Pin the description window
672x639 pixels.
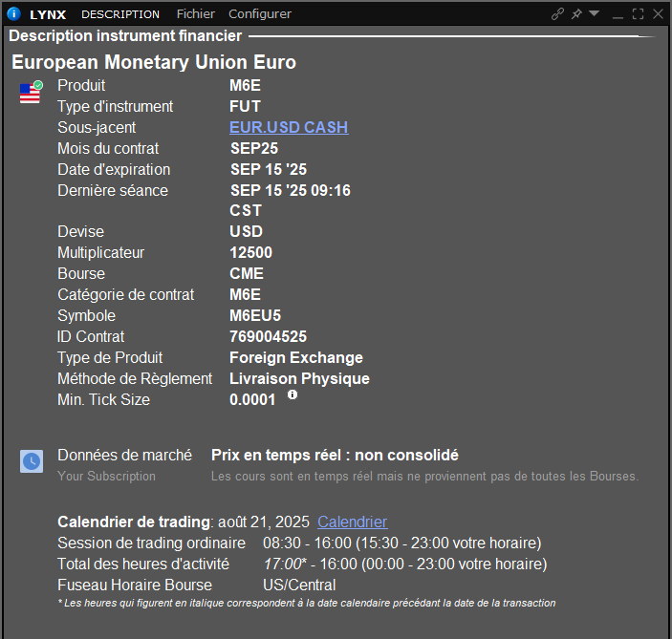click(x=576, y=13)
